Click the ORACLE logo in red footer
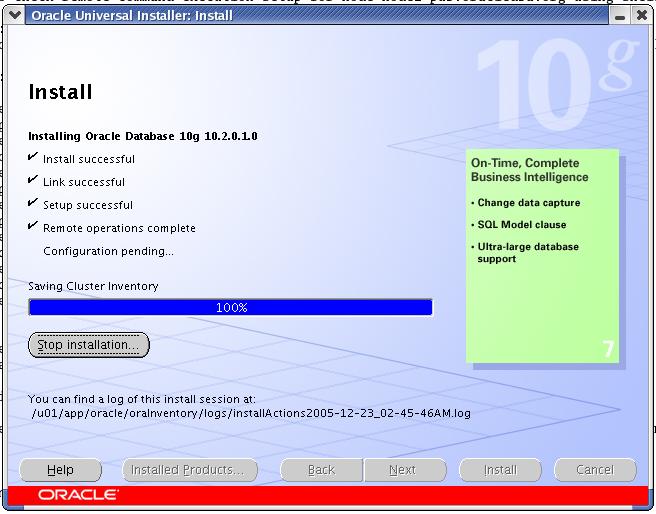This screenshot has width=656, height=514. [x=78, y=495]
